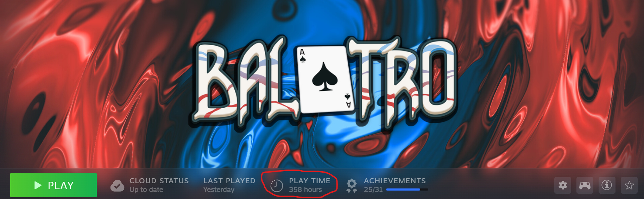Open the ACHIEVEMENTS label
This screenshot has height=199, width=644.
pyautogui.click(x=395, y=181)
